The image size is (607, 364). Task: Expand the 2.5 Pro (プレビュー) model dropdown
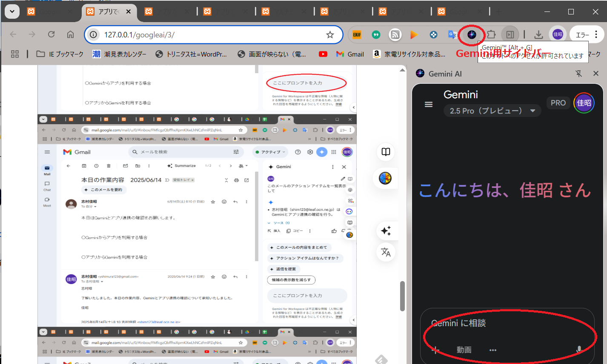click(x=492, y=111)
